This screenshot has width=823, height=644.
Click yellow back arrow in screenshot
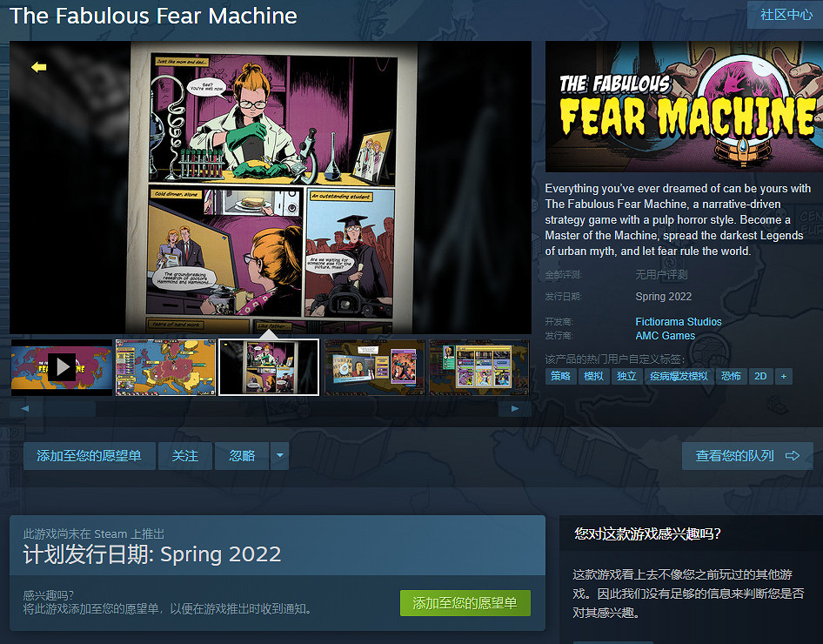point(39,67)
